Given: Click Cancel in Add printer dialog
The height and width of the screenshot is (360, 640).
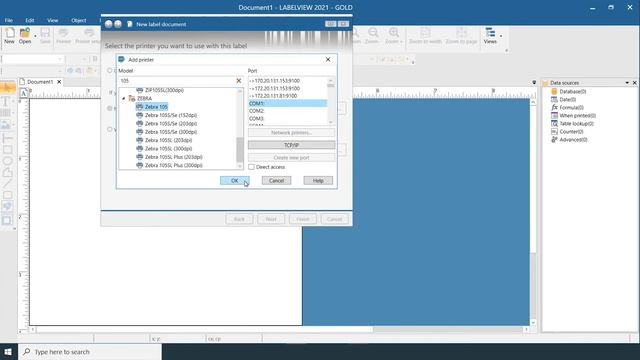Looking at the screenshot, I should pos(276,180).
